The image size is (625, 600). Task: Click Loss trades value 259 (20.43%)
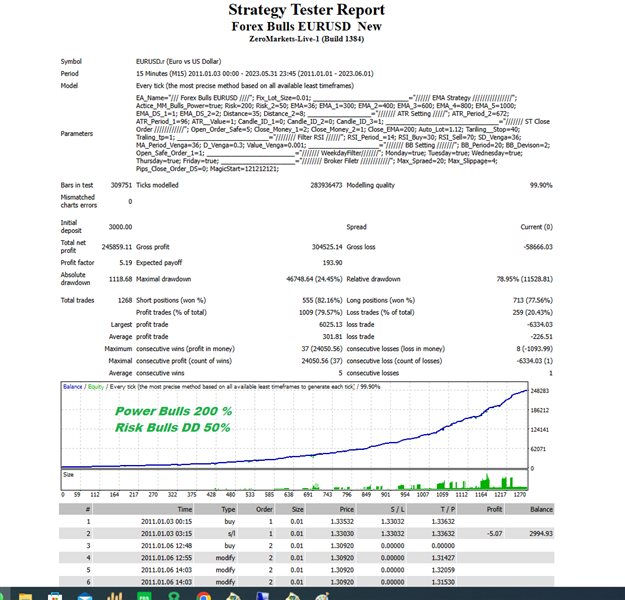(533, 312)
